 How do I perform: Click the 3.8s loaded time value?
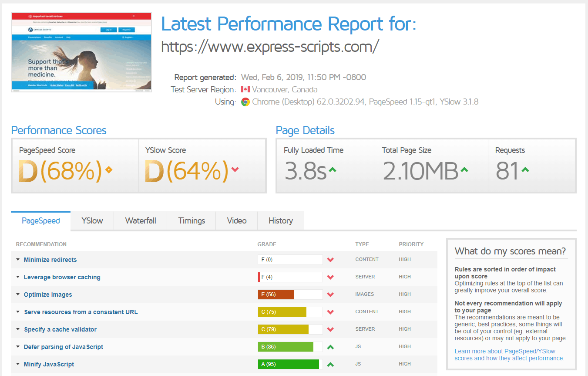point(306,171)
